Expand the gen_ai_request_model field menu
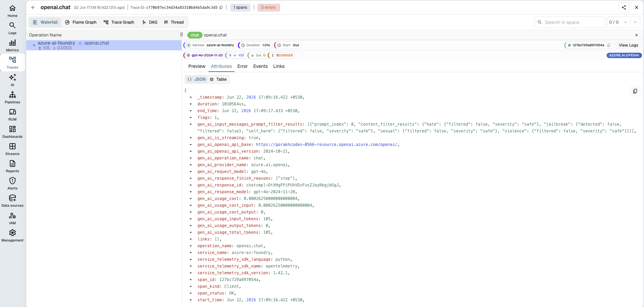Image resolution: width=644 pixels, height=307 pixels. click(x=191, y=172)
